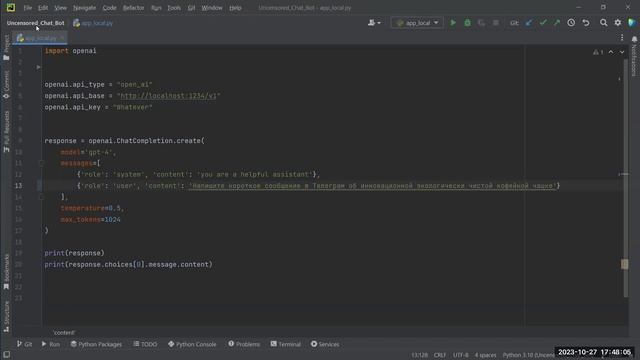640x360 pixels.
Task: Open Python Packages tool window
Action: (96, 344)
